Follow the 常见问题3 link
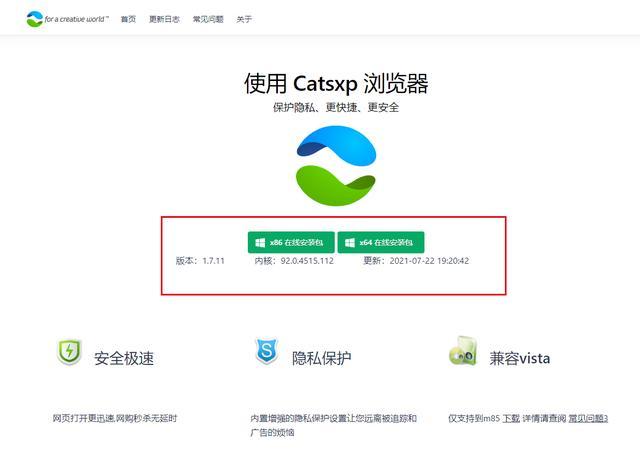Image resolution: width=640 pixels, height=458 pixels. (589, 418)
